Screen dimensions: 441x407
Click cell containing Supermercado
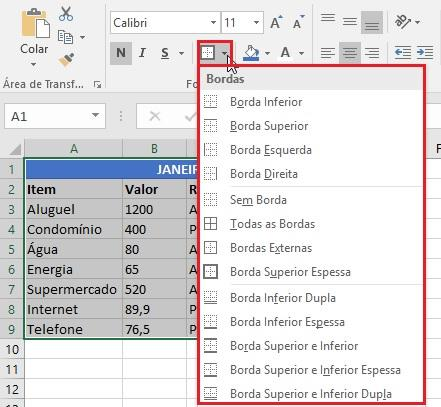pos(73,289)
